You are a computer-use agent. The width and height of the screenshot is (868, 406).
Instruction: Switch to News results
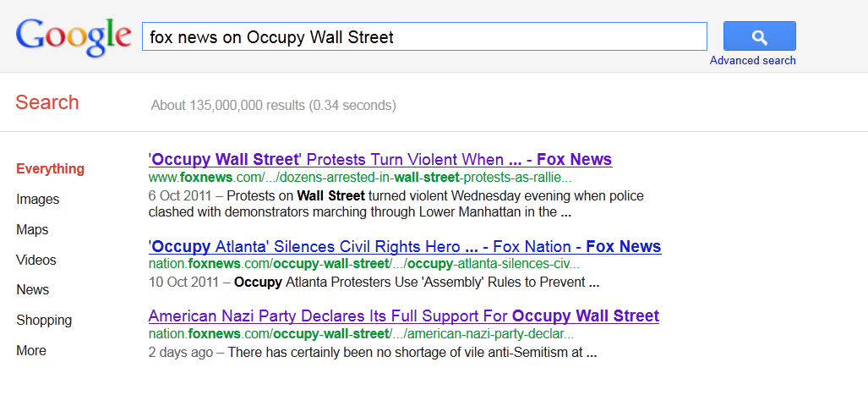pos(33,289)
